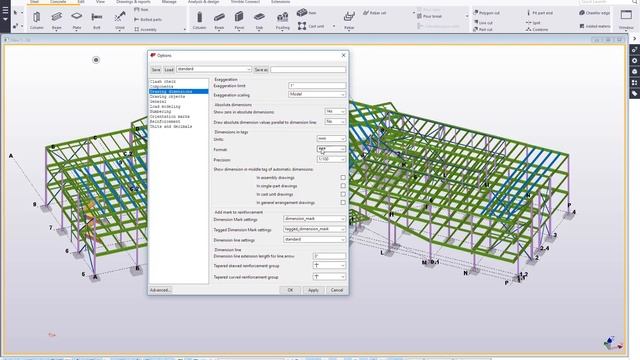Toggle the In cast unit drawings checkbox
This screenshot has width=640, height=360.
point(343,194)
